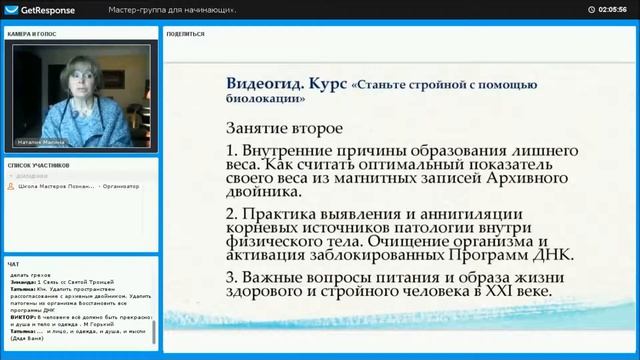
Task: Click the chat message starting 'Удалить пространствен'
Action: [81, 300]
